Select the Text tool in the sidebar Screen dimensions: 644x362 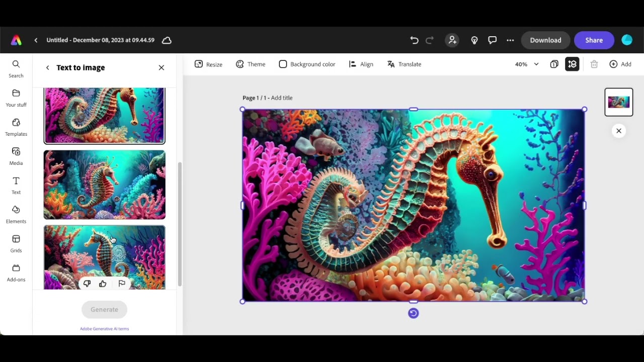pyautogui.click(x=16, y=186)
